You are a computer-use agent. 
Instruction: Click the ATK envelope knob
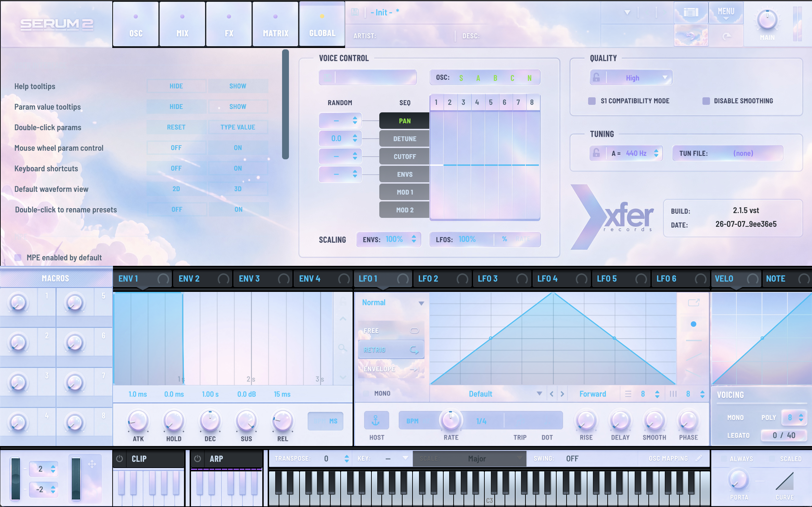click(x=138, y=421)
